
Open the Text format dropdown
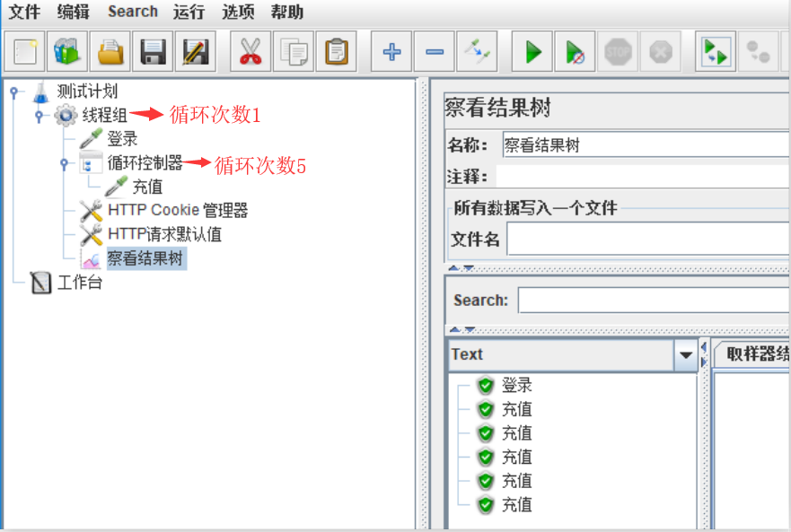click(x=684, y=355)
